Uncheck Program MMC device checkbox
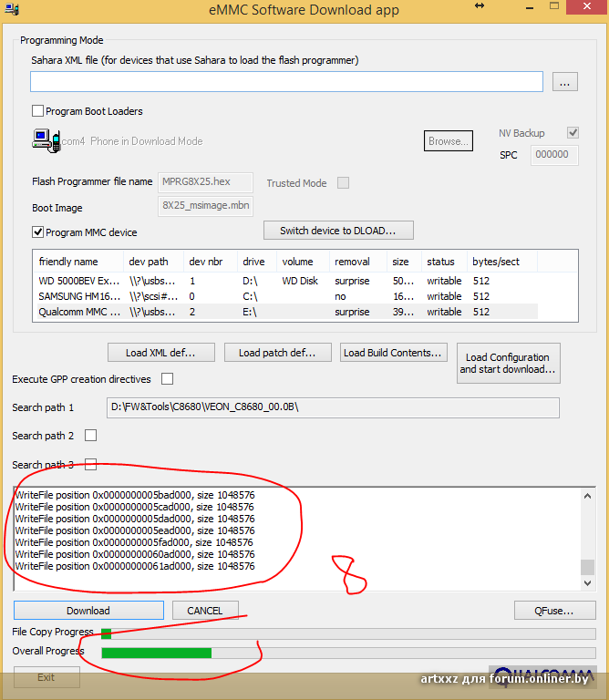609x700 pixels. (38, 232)
